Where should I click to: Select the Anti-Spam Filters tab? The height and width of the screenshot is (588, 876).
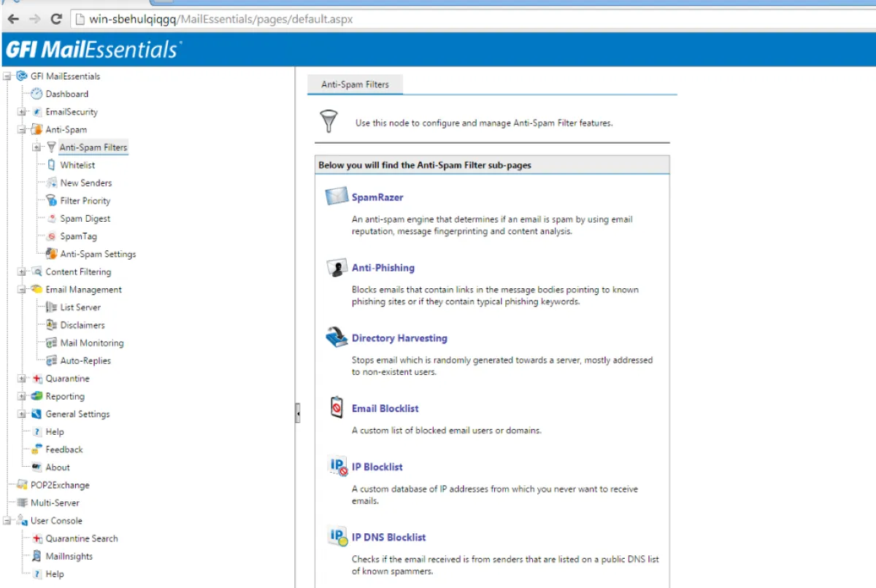point(356,85)
